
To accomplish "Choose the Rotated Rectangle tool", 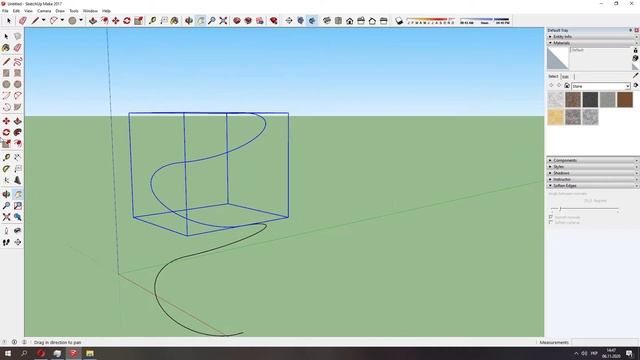I will click(x=18, y=73).
